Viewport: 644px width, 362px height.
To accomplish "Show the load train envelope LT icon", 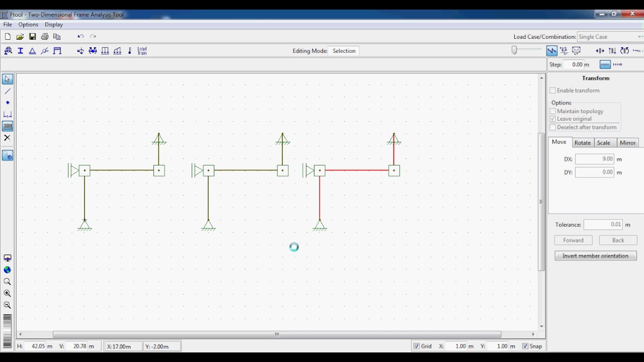I will 577,51.
